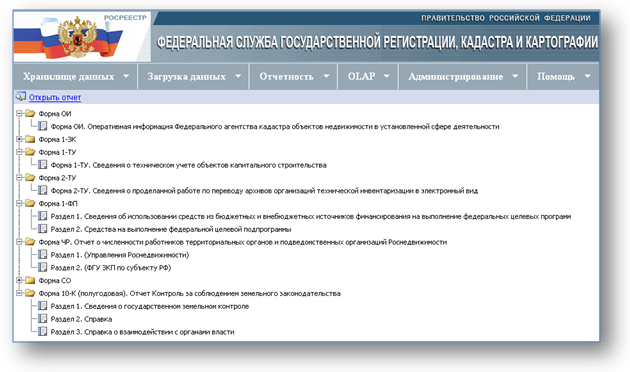Viewport: 630px width, 372px height.
Task: Click the Форма СО folder icon
Action: coord(30,280)
